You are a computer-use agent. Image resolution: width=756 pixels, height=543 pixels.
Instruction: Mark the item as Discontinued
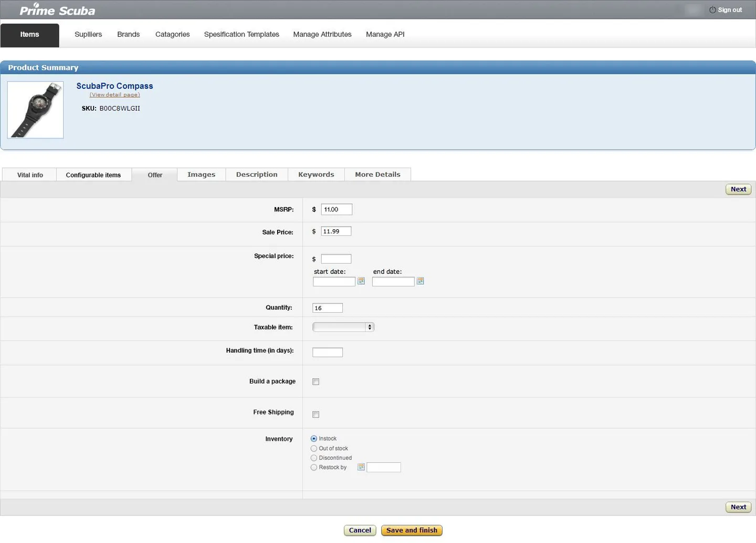tap(314, 458)
